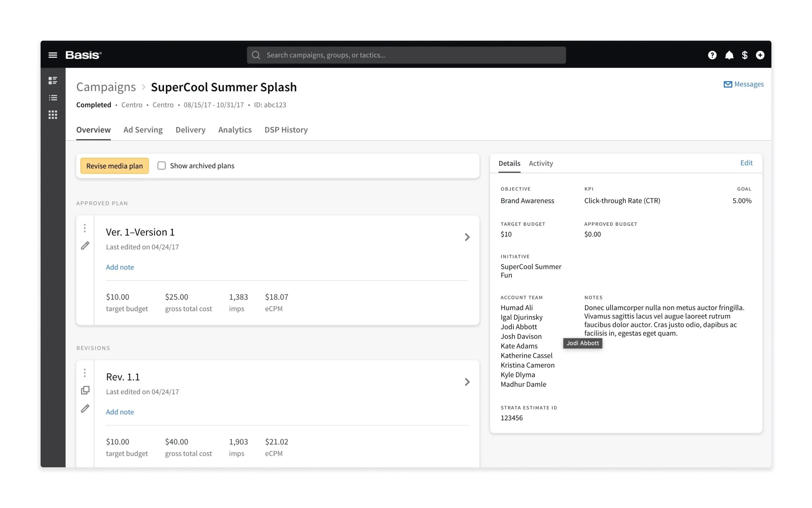Expand Rev. 1.1 chevron arrow
The width and height of the screenshot is (812, 508).
pos(467,382)
